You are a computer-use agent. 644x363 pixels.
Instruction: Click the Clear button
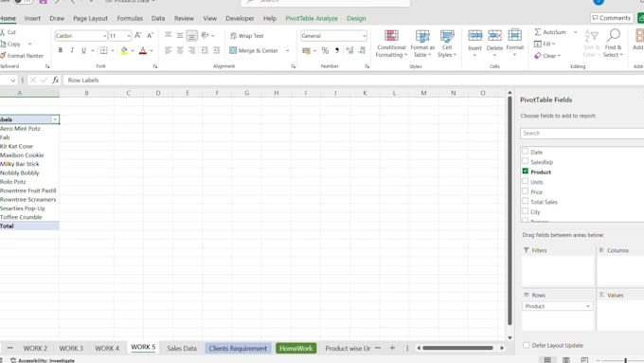[547, 56]
